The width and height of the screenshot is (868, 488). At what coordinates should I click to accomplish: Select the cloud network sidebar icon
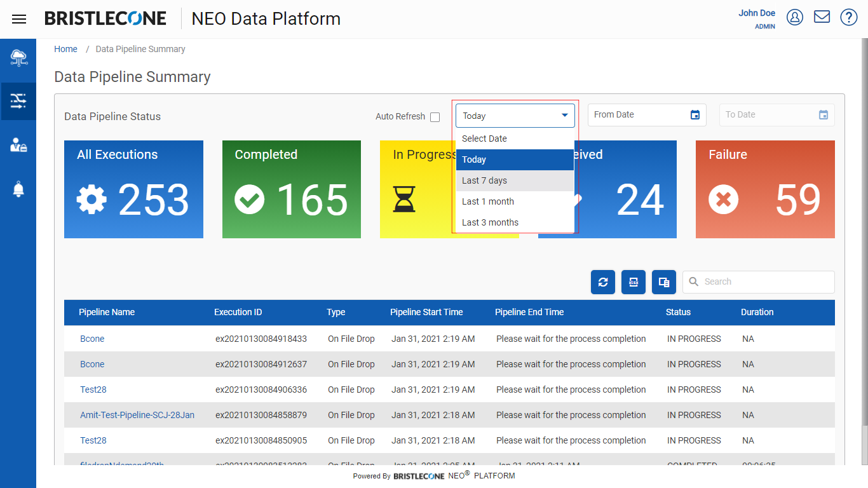coord(18,58)
